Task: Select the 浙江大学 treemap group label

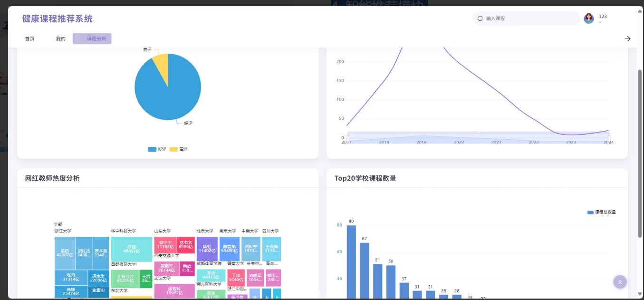Action: (63, 231)
